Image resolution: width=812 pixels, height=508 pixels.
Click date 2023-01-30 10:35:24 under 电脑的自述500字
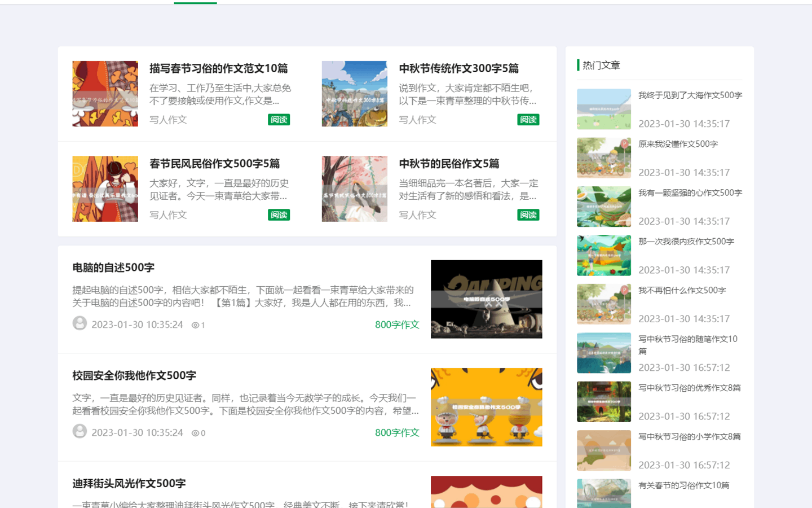point(137,325)
